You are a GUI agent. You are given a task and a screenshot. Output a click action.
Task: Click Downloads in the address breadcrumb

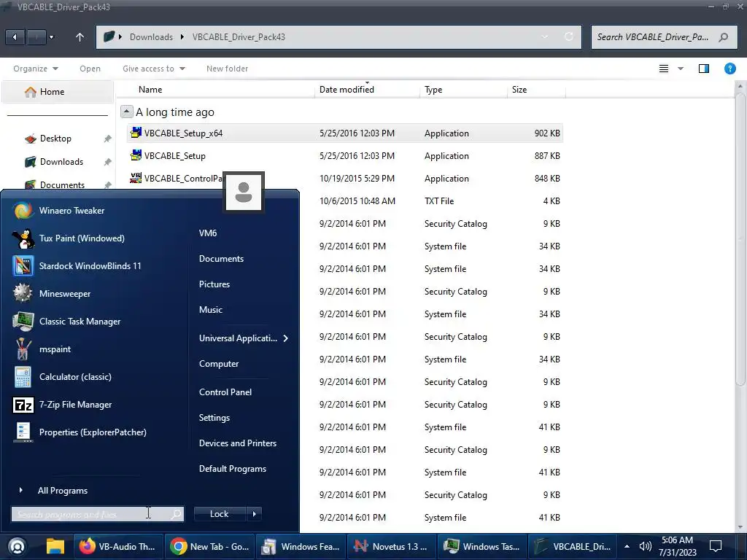pos(151,36)
